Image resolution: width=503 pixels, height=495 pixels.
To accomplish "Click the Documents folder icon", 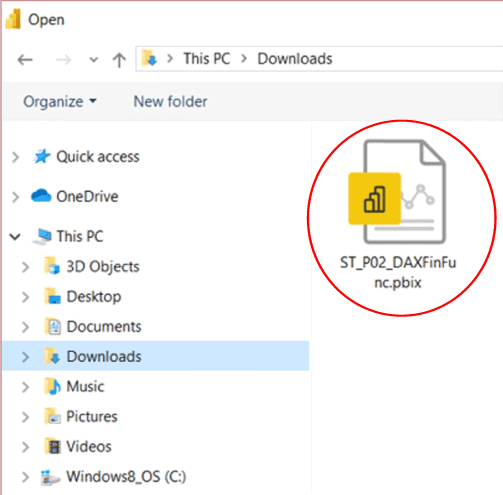I will point(53,326).
